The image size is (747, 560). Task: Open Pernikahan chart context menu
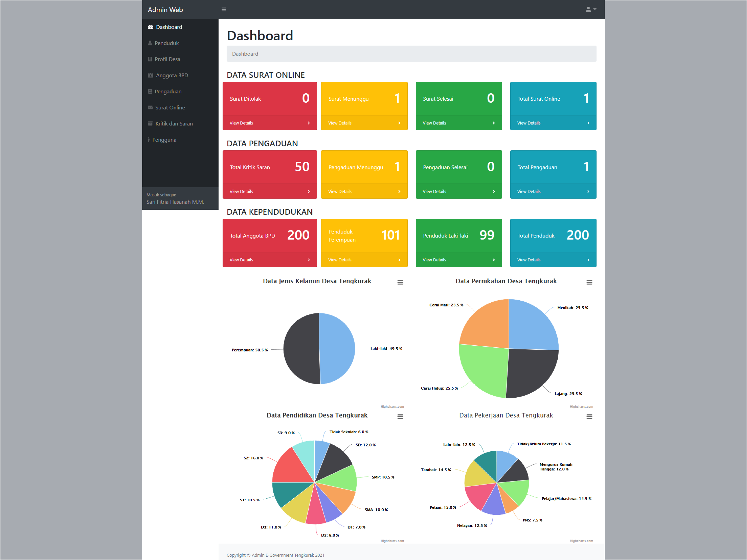(590, 282)
